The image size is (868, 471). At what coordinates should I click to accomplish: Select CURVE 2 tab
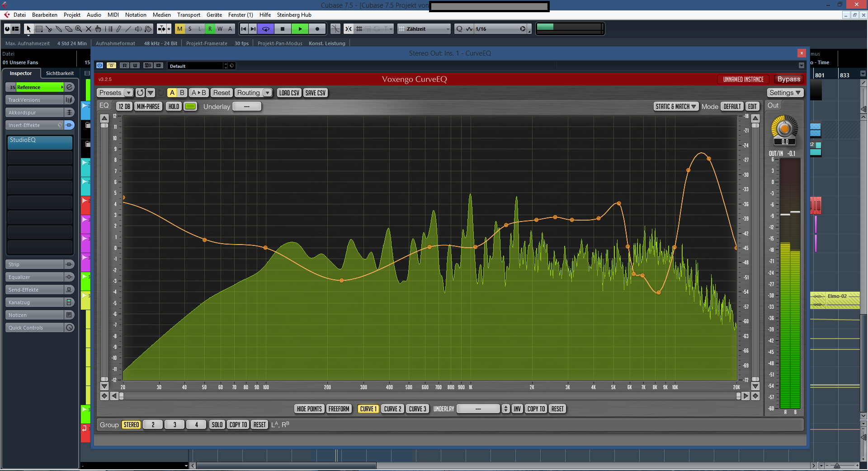pos(392,409)
